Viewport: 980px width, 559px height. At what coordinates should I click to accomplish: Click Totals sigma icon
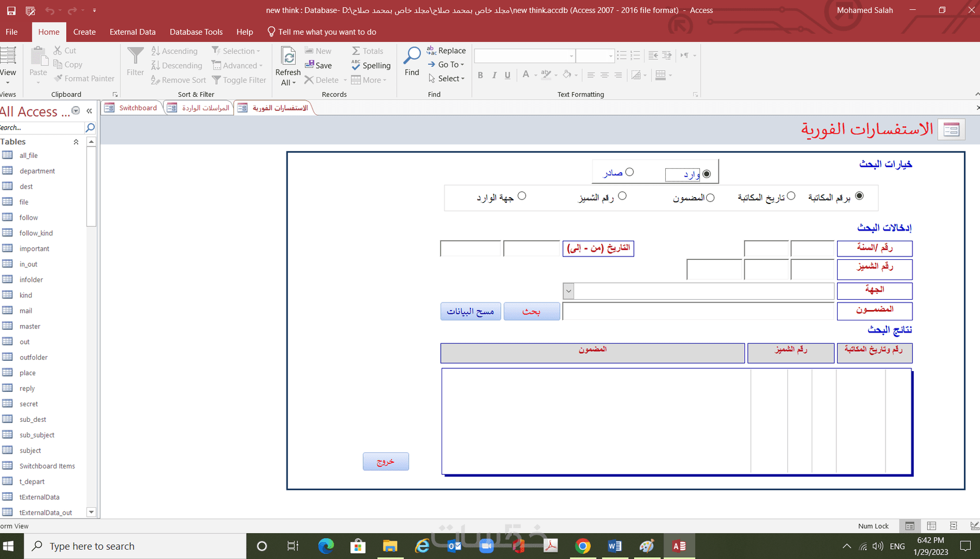[356, 51]
